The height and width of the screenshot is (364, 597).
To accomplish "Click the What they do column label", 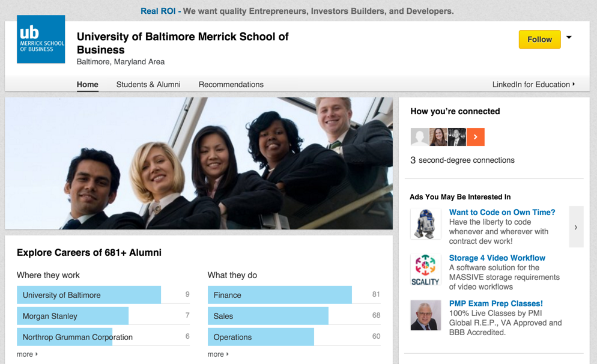I will [232, 275].
